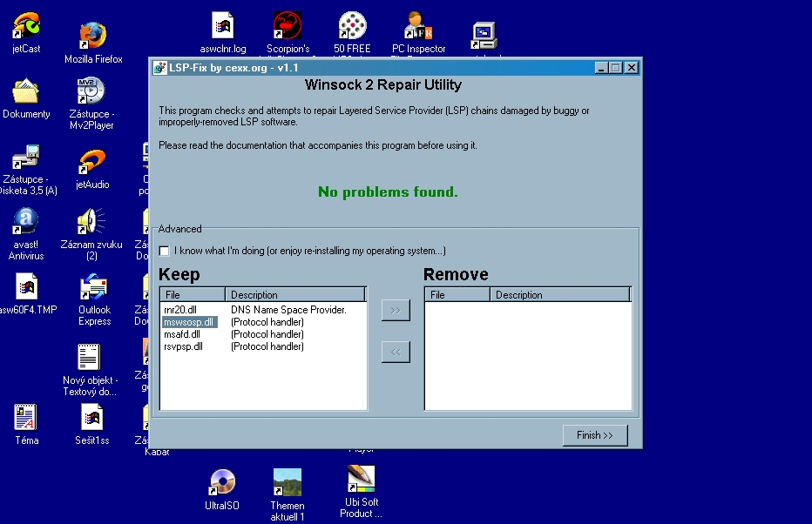Select mswsosp.dll in Keep list
This screenshot has height=524, width=812.
pyautogui.click(x=189, y=322)
